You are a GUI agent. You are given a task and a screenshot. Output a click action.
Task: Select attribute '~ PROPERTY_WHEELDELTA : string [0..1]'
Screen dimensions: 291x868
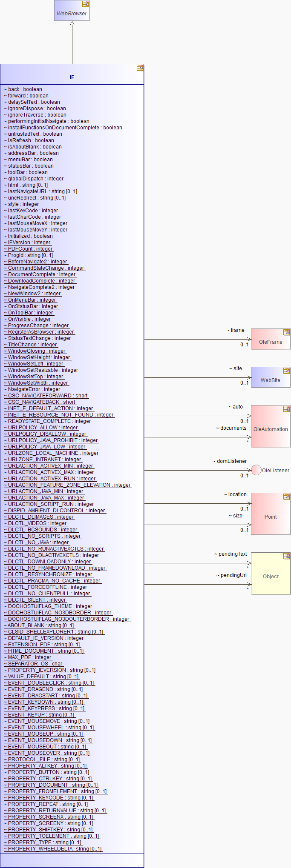53,849
